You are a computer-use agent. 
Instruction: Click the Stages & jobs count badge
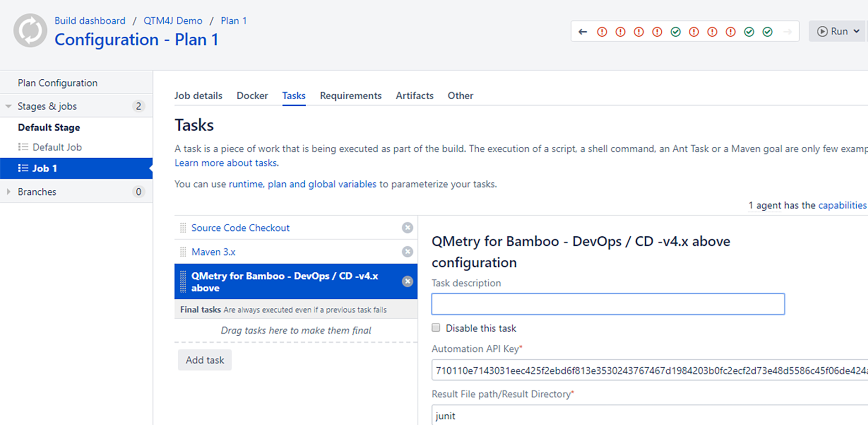coord(138,106)
